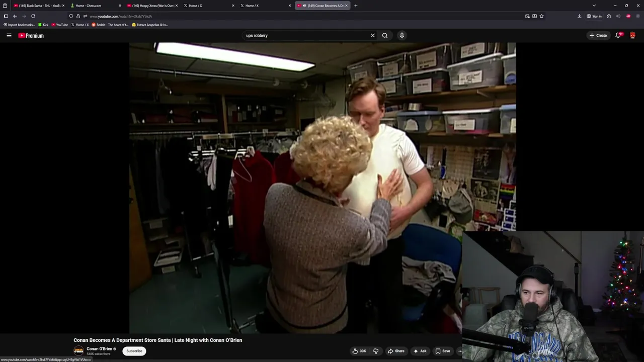Viewport: 644px width, 362px height.
Task: Dislike the Conan video
Action: tap(376, 351)
